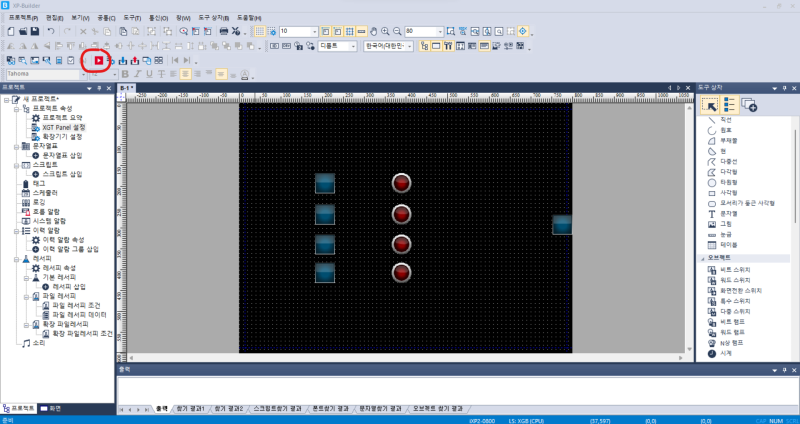Toggle bold text formatting
This screenshot has width=800, height=424.
pyautogui.click(x=125, y=74)
